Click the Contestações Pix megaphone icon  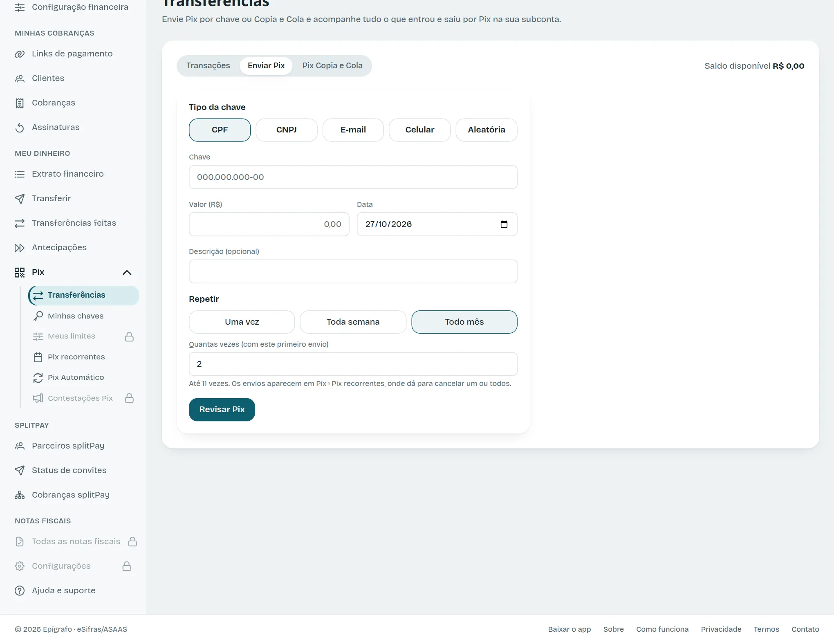point(38,398)
